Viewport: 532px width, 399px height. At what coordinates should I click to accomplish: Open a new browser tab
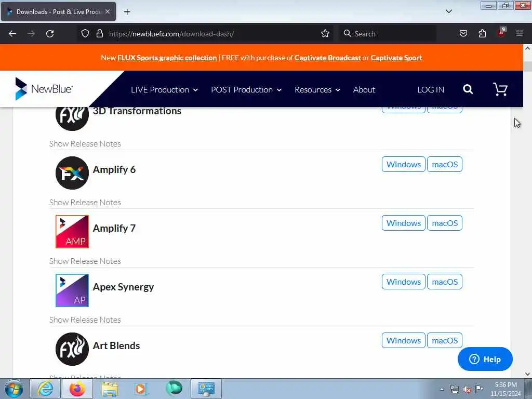(x=127, y=12)
